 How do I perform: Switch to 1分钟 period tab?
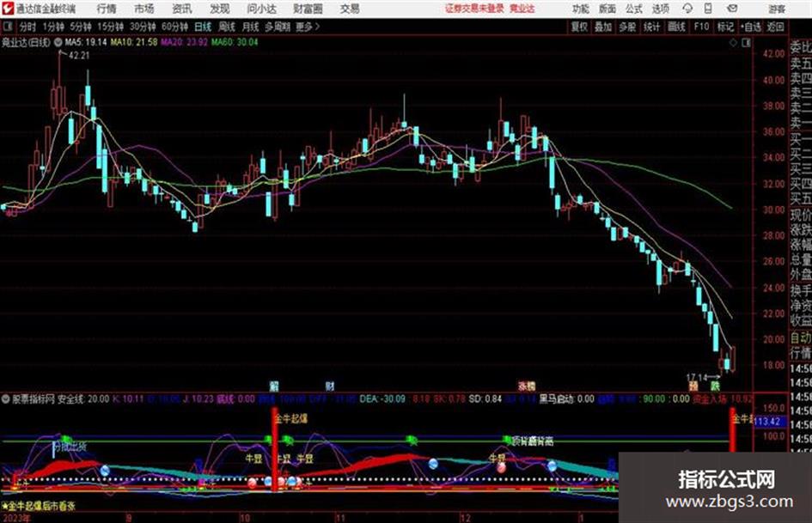(53, 27)
